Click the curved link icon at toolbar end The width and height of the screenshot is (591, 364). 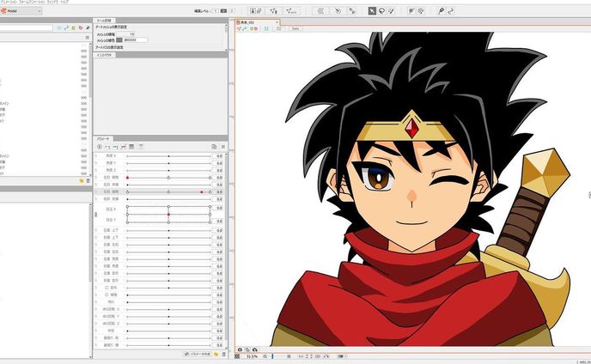tap(450, 11)
